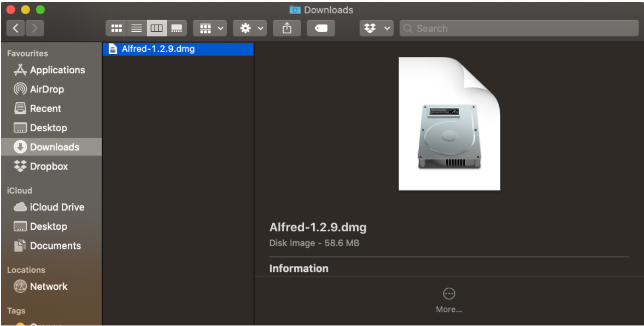Click the Information heading in preview pane
Viewport: 644px width, 326px height.
[298, 269]
